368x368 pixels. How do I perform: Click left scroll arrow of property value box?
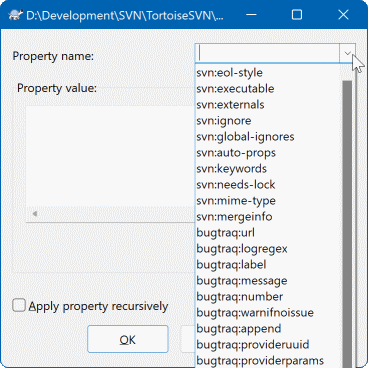35,214
